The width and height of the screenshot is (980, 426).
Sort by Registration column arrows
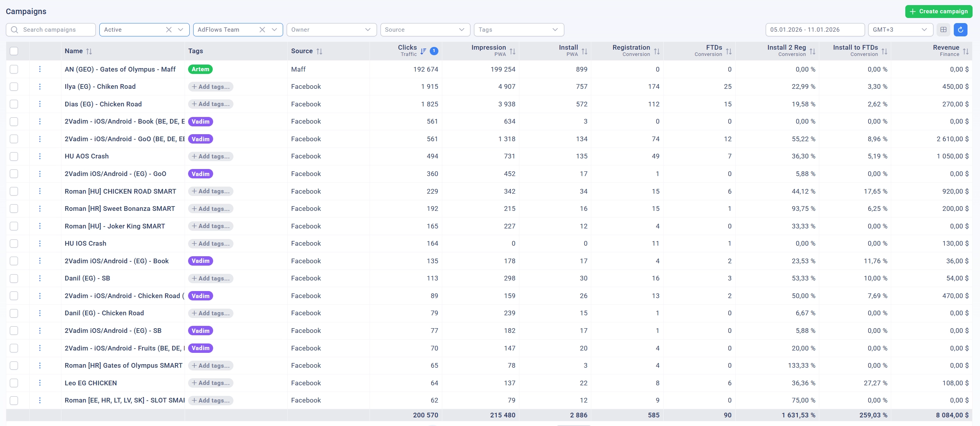tap(657, 51)
